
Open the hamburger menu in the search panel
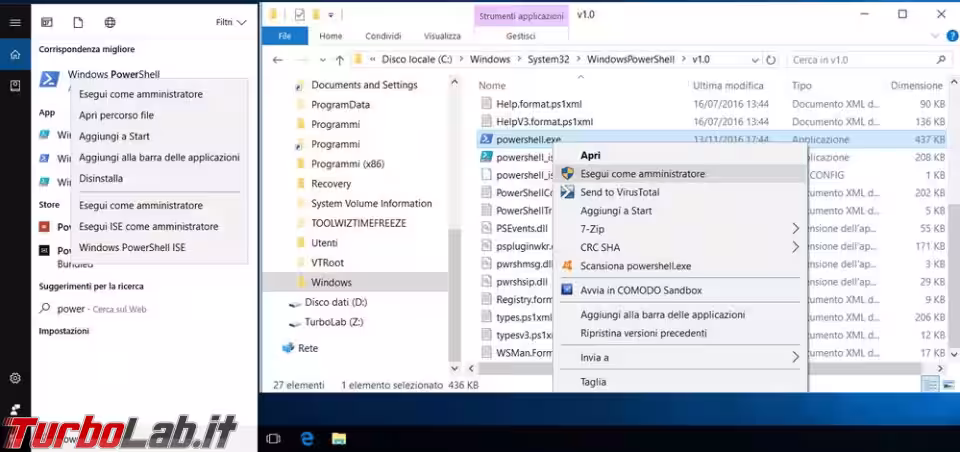(15, 23)
